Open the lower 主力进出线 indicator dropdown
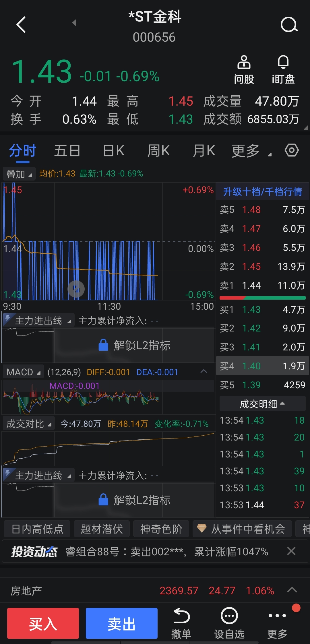310x644 pixels. 38,475
